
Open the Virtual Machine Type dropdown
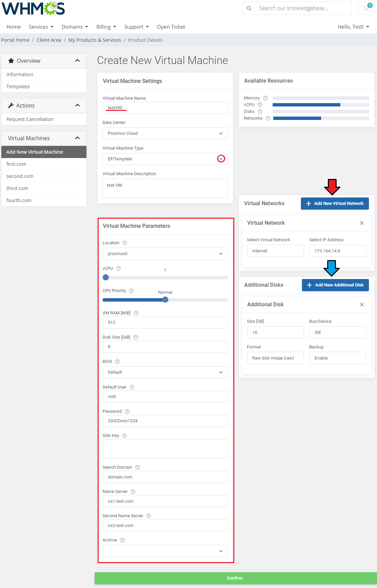point(165,159)
